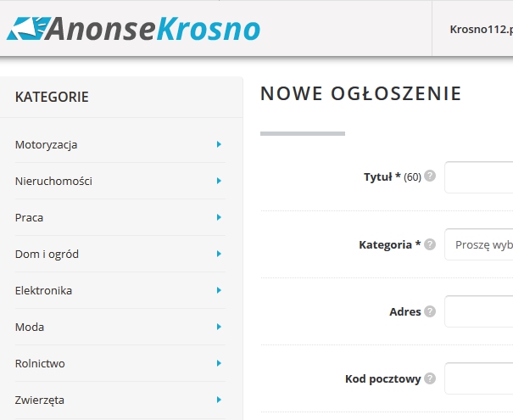Expand Praca category arrow
Screen dimensions: 513x420
219,217
